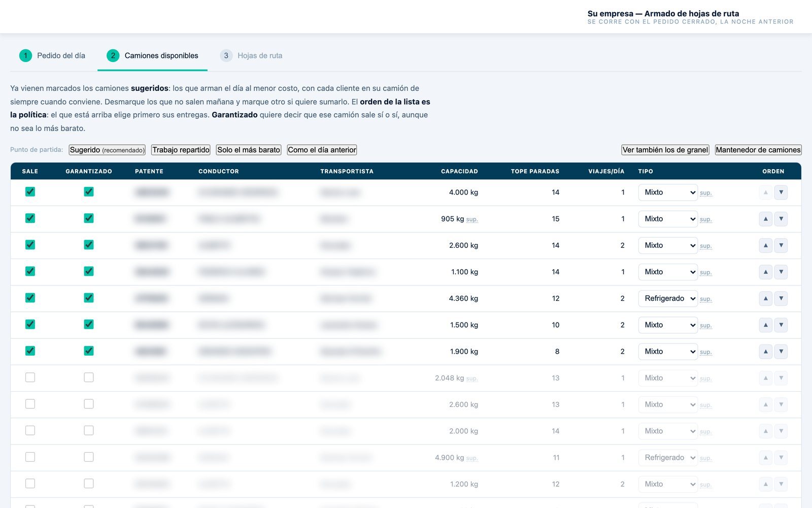The image size is (812, 508).
Task: Uncheck Garantizado for the 905 kg truck
Action: [89, 218]
